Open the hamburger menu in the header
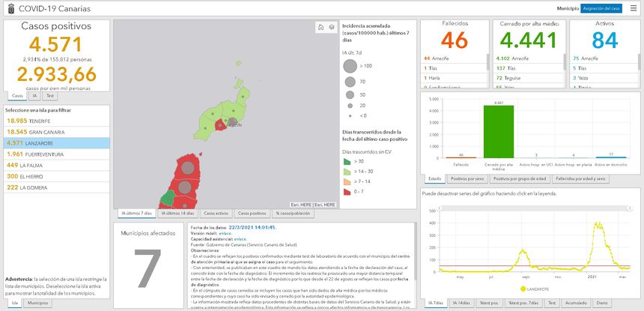Viewport: 644px width, 311px height. click(634, 8)
